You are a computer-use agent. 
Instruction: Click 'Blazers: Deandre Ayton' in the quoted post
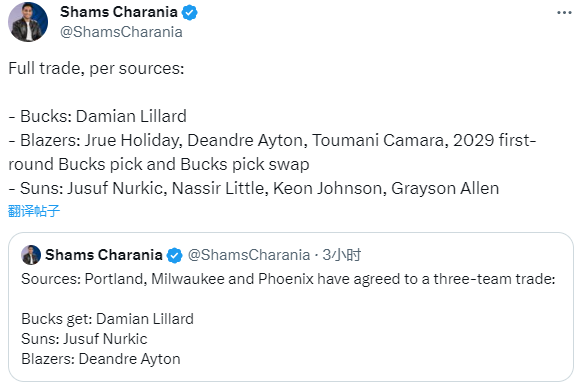click(101, 359)
